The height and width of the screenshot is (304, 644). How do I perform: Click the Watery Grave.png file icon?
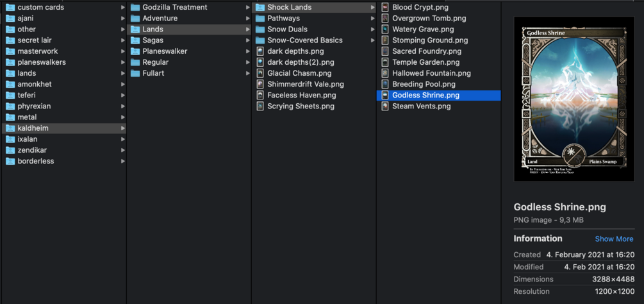click(x=385, y=30)
